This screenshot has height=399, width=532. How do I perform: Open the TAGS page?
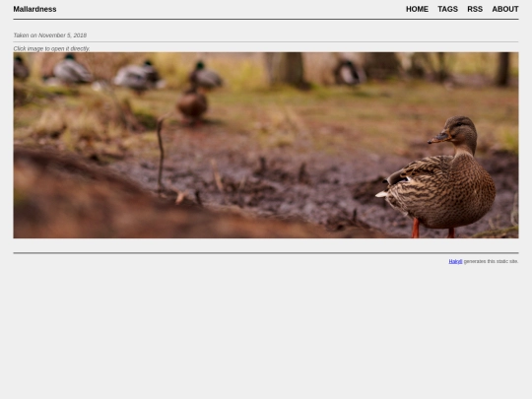(x=447, y=9)
